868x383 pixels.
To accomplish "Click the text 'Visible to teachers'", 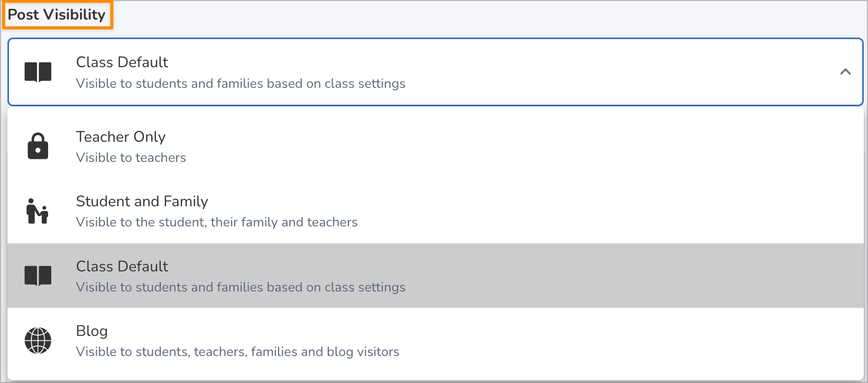I will pos(131,157).
